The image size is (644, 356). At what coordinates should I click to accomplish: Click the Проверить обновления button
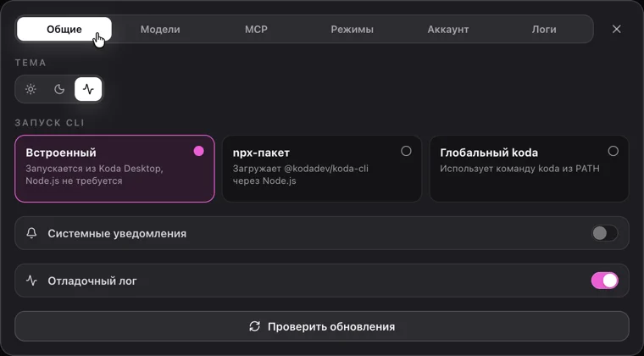click(x=322, y=326)
